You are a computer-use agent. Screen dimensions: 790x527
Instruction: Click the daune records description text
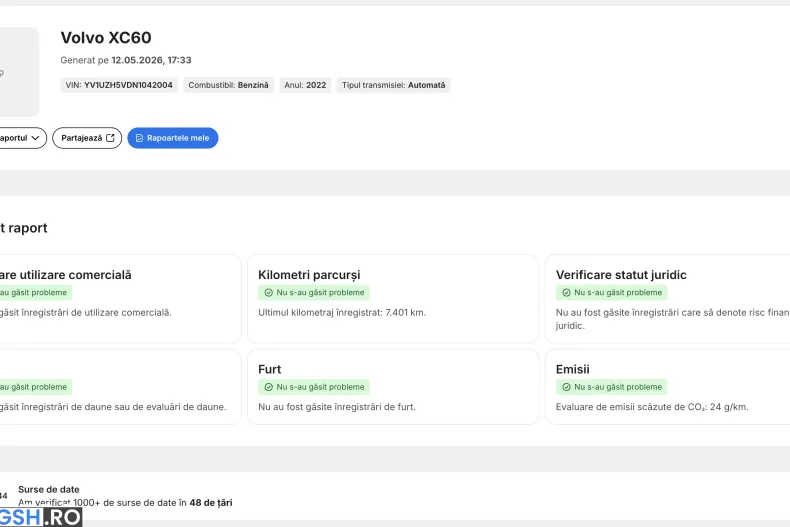(x=113, y=407)
